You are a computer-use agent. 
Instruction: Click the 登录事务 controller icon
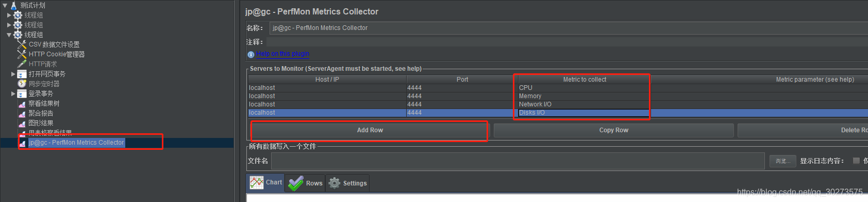click(22, 94)
